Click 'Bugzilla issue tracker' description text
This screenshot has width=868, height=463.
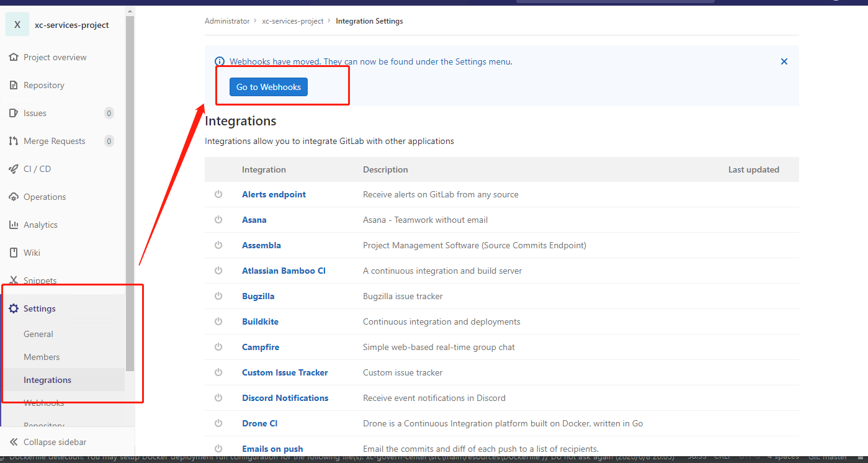(403, 296)
